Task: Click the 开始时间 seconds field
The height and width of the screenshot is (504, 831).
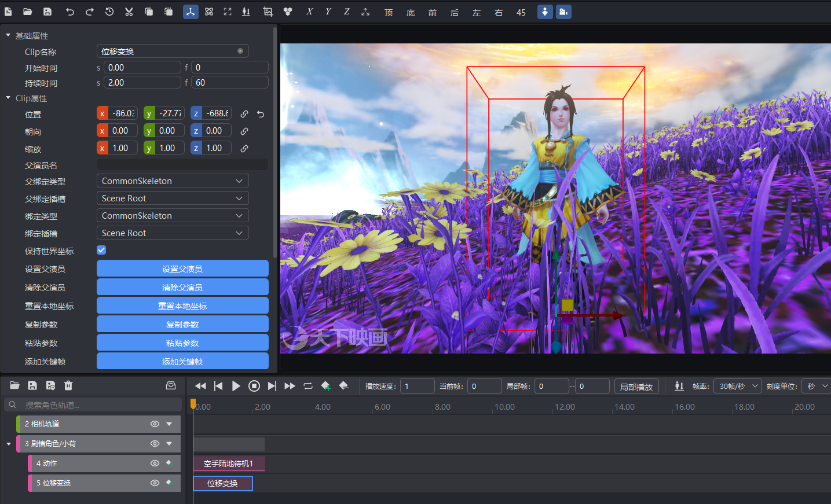Action: (x=142, y=67)
